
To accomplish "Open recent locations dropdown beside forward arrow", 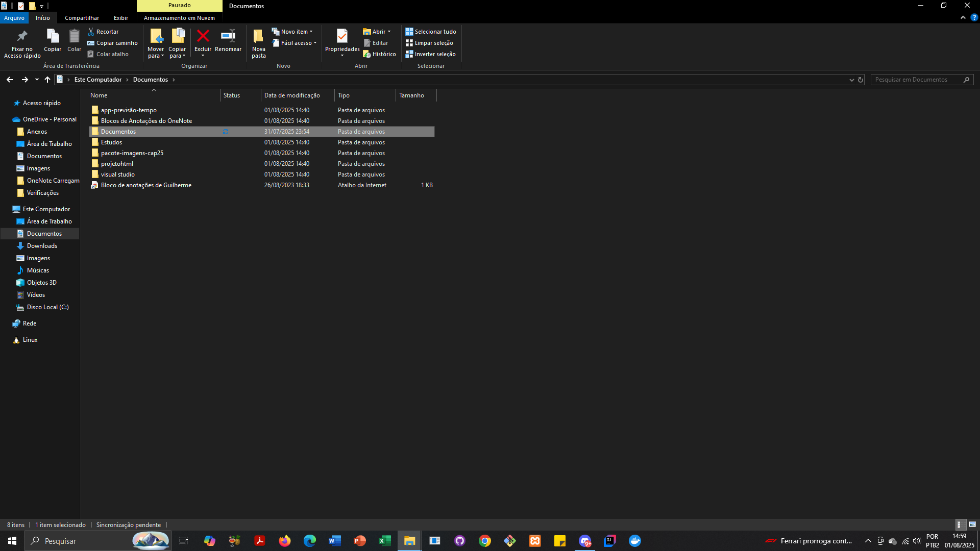I will (37, 80).
